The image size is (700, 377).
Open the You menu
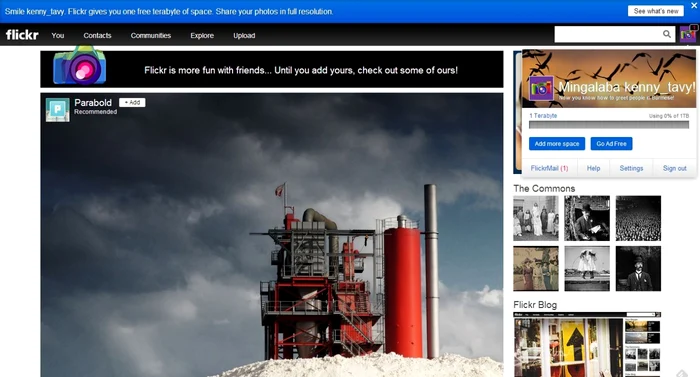pos(58,36)
